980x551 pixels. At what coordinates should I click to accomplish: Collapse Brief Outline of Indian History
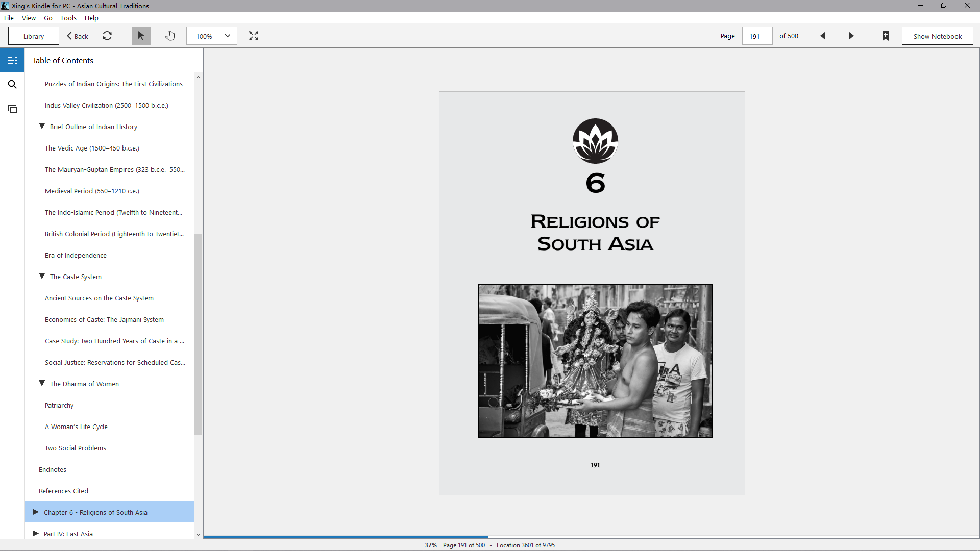(x=42, y=127)
